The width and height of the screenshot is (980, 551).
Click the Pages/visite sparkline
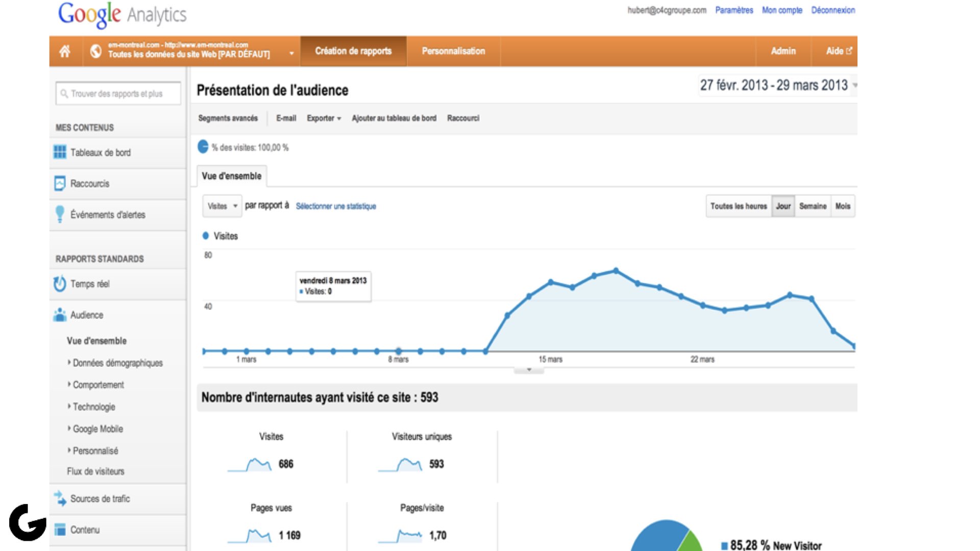click(400, 536)
